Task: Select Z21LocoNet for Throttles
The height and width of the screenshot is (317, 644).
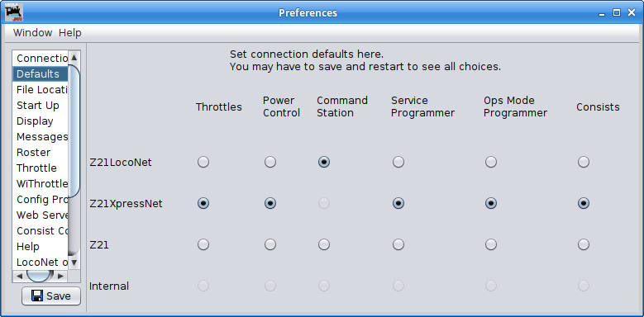Action: click(x=203, y=163)
